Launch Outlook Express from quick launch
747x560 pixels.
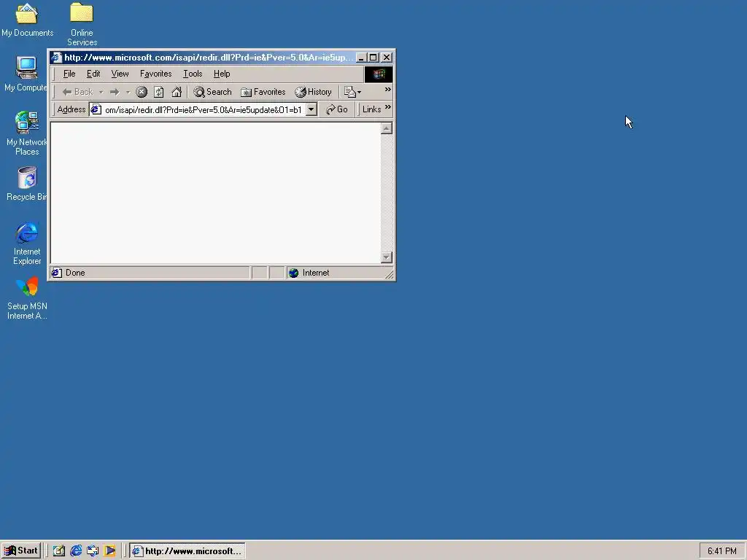[93, 551]
